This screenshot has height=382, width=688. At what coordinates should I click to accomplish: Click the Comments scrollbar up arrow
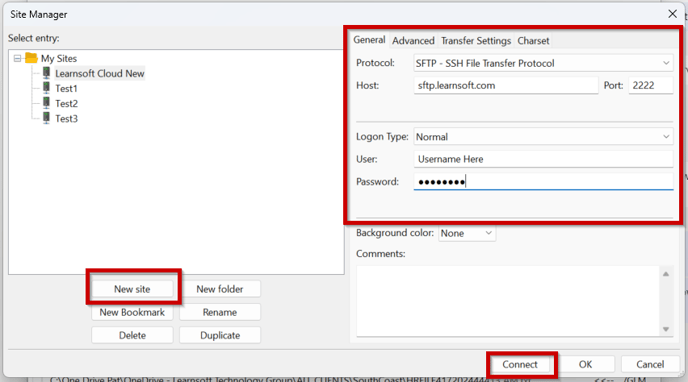[666, 274]
